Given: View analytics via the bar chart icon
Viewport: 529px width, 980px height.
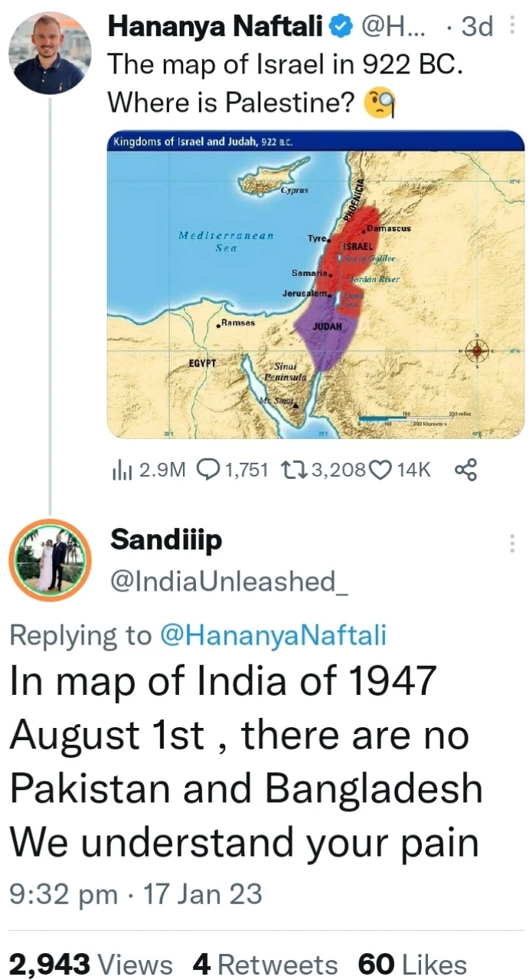Looking at the screenshot, I should pyautogui.click(x=122, y=470).
